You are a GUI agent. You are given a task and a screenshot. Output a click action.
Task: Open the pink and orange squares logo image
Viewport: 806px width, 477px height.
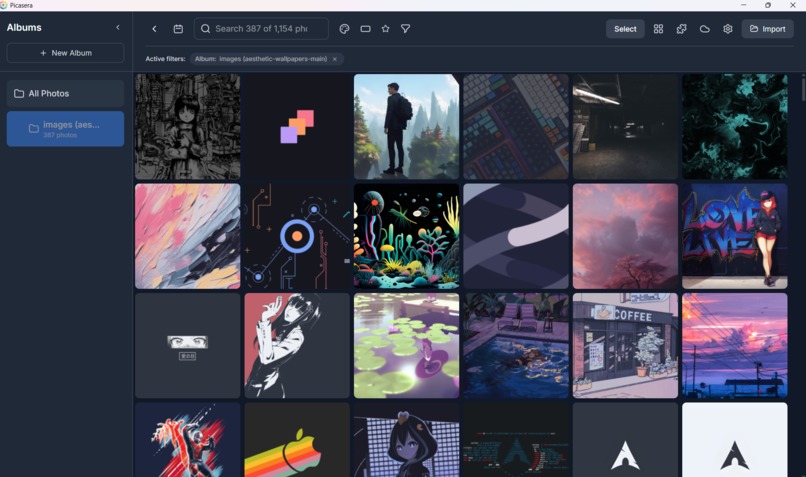click(297, 126)
